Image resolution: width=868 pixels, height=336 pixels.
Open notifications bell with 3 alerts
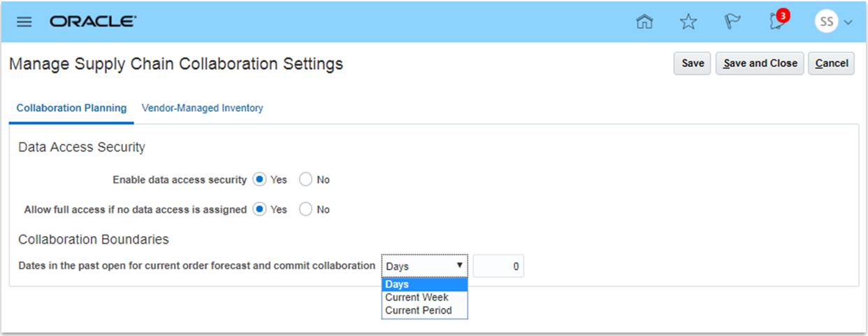tap(776, 21)
